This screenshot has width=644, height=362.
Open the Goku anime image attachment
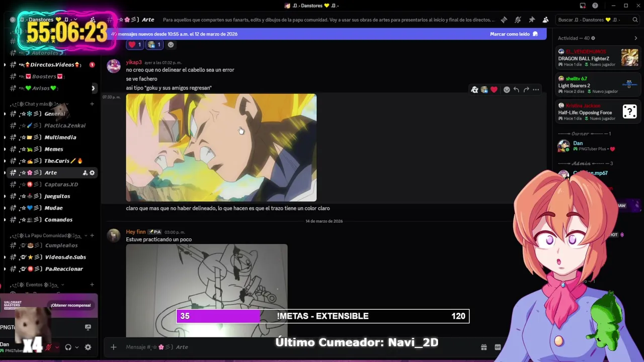click(221, 147)
